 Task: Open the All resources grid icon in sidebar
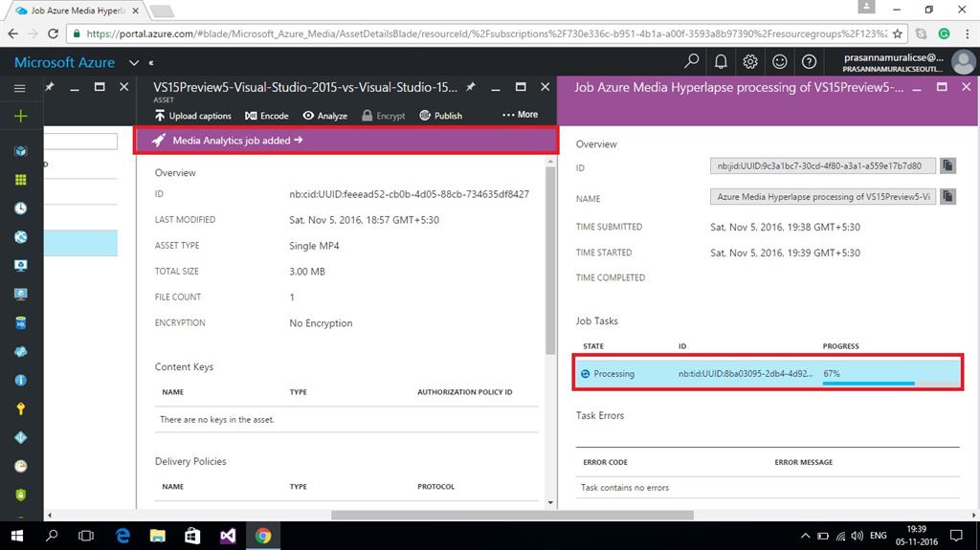coord(21,180)
